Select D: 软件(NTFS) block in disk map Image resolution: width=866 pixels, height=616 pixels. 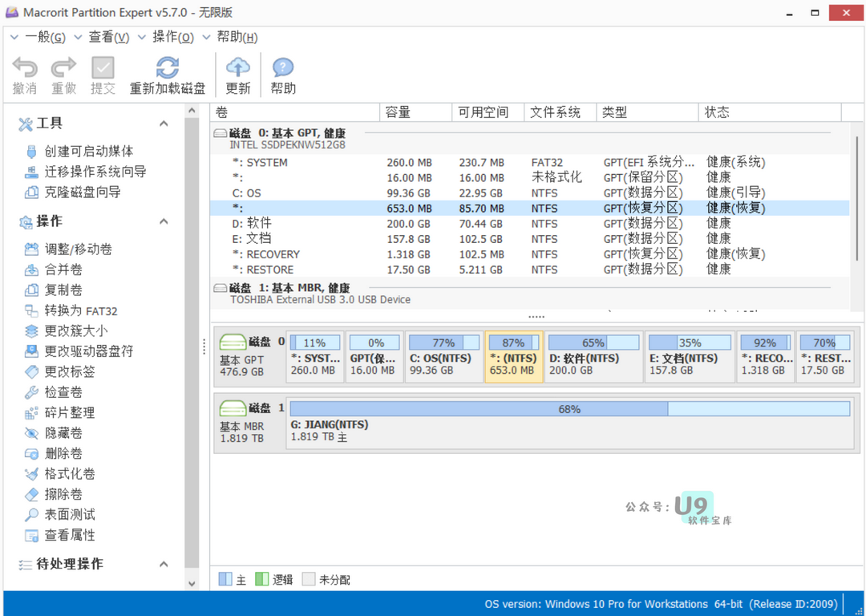pyautogui.click(x=593, y=356)
